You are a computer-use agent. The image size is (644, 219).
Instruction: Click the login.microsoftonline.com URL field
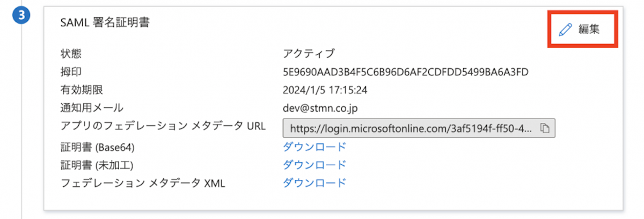pyautogui.click(x=419, y=128)
